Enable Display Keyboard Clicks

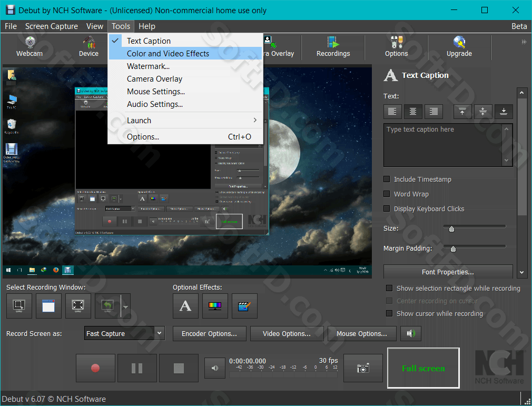tap(387, 209)
